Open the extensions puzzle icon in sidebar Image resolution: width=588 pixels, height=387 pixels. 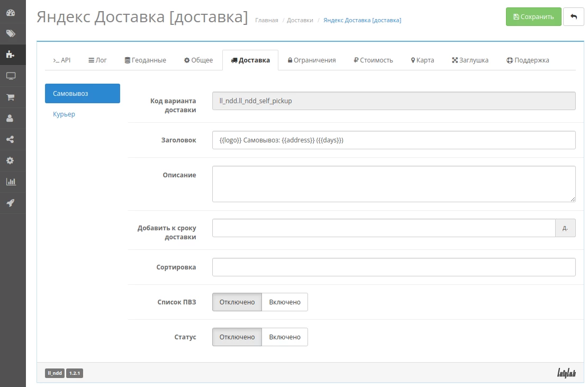click(x=11, y=55)
